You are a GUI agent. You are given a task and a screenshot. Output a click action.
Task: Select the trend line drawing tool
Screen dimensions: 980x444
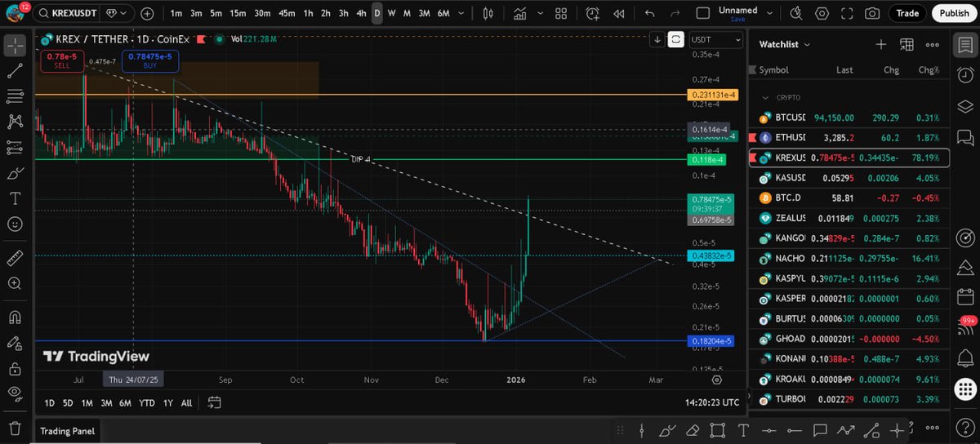pos(15,70)
